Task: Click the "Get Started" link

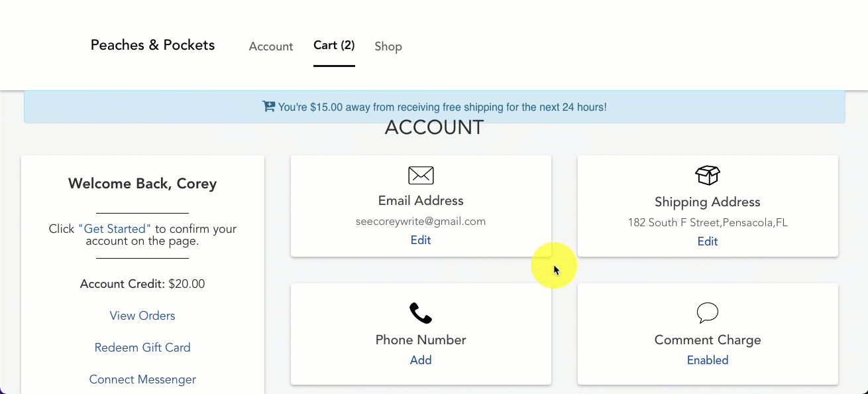Action: pos(115,229)
